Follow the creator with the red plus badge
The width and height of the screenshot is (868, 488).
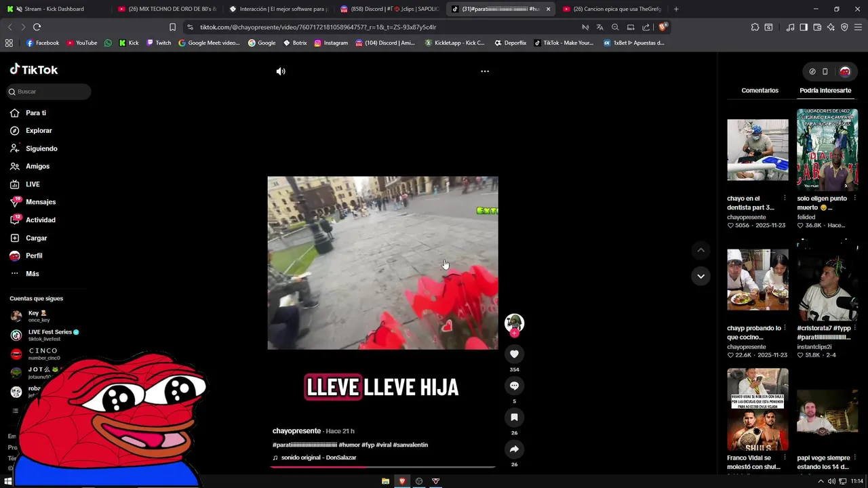point(514,333)
